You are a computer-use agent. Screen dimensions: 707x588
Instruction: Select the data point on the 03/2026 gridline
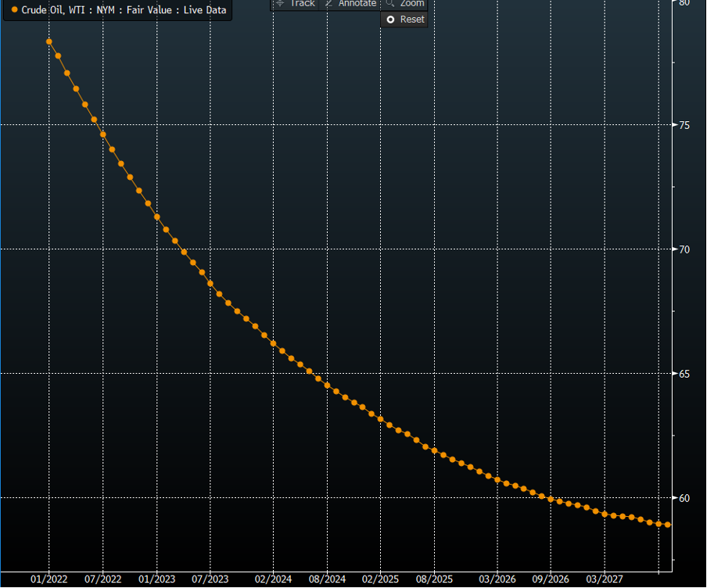coord(497,480)
